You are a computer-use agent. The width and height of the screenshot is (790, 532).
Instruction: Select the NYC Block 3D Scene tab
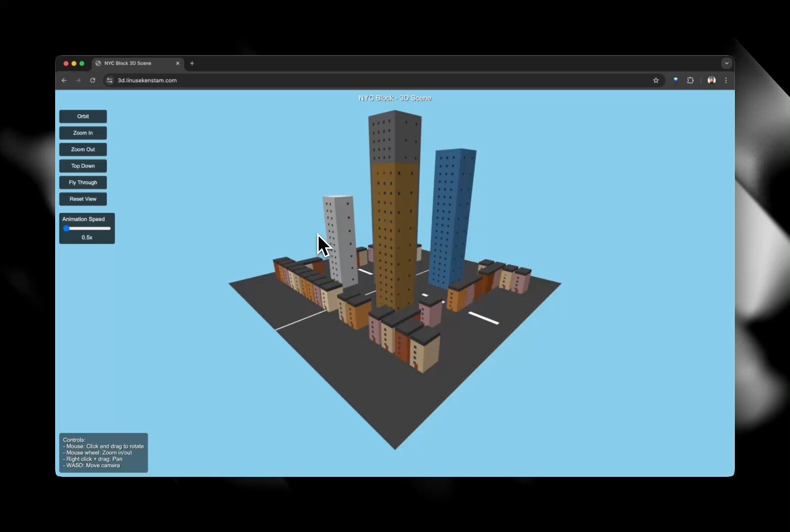point(137,63)
